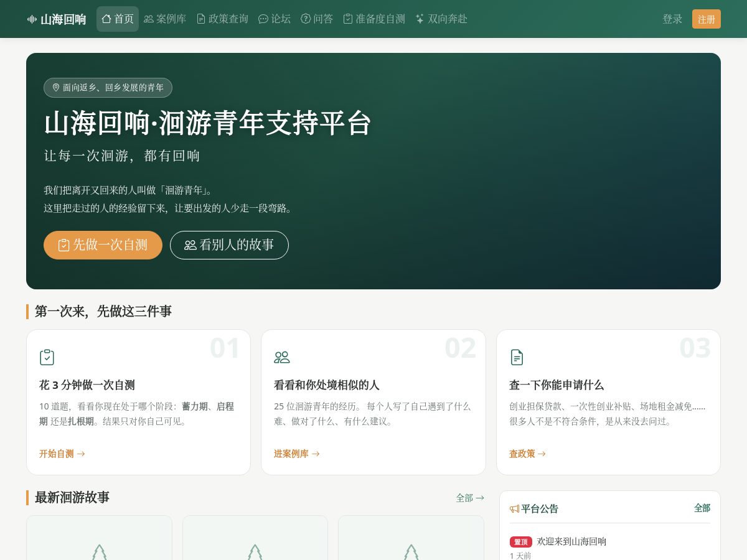Screen dimensions: 747x560
Task: Click the 看看和你处境相似的人 card title
Action: (327, 385)
